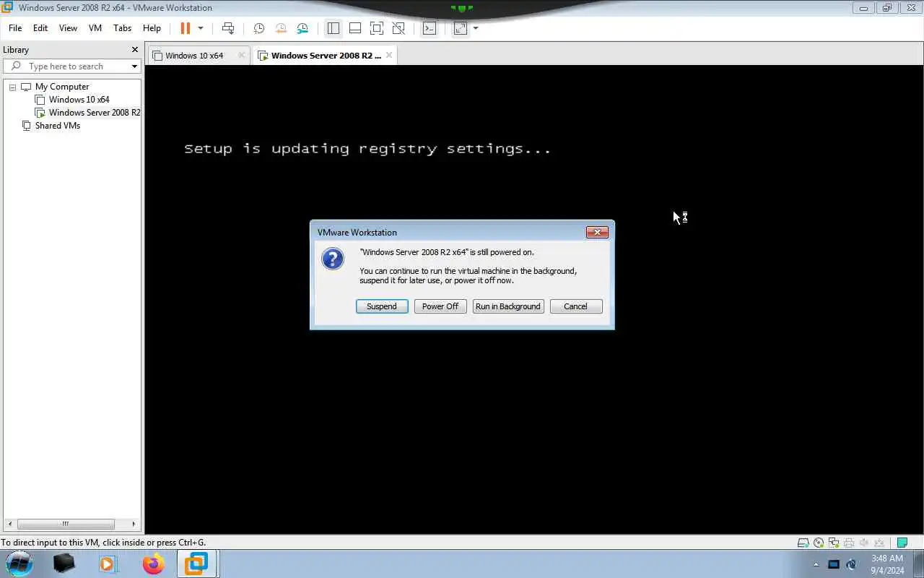Toggle the thumbnail bar view icon
The height and width of the screenshot is (578, 924).
click(x=355, y=28)
